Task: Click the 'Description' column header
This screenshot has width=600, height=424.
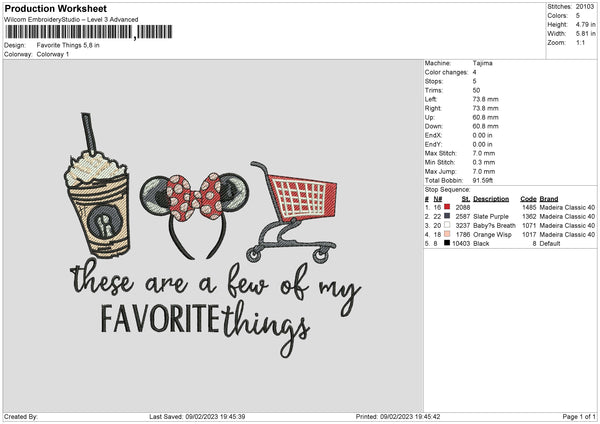Action: tap(491, 199)
